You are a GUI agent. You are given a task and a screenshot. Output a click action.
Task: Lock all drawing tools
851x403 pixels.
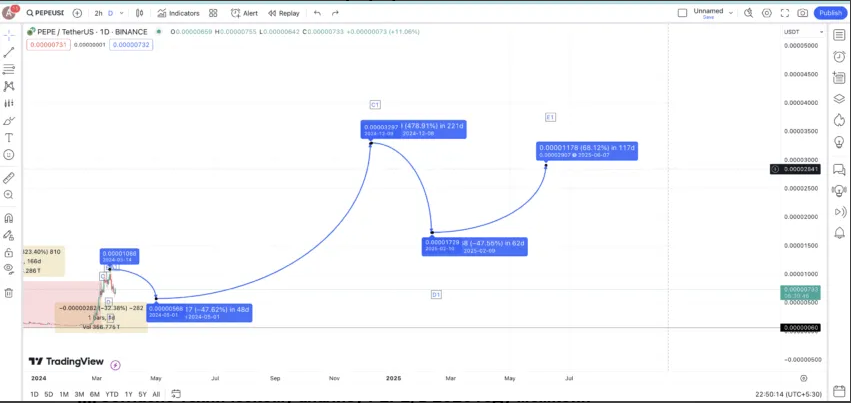9,253
